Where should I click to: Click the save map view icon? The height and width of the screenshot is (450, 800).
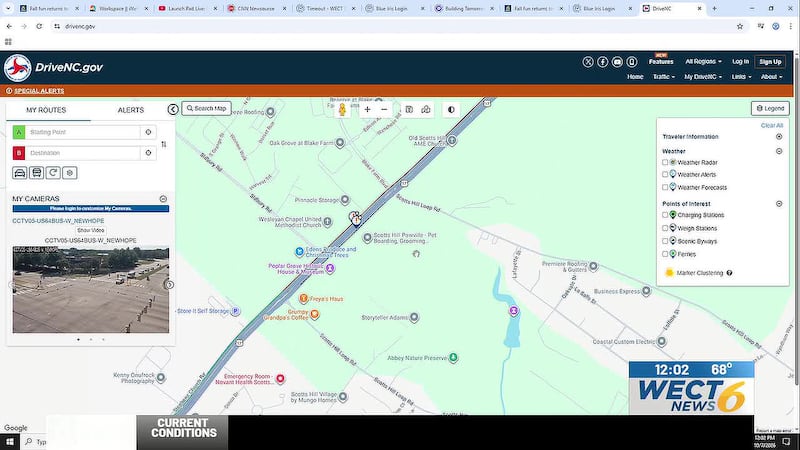[x=409, y=109]
